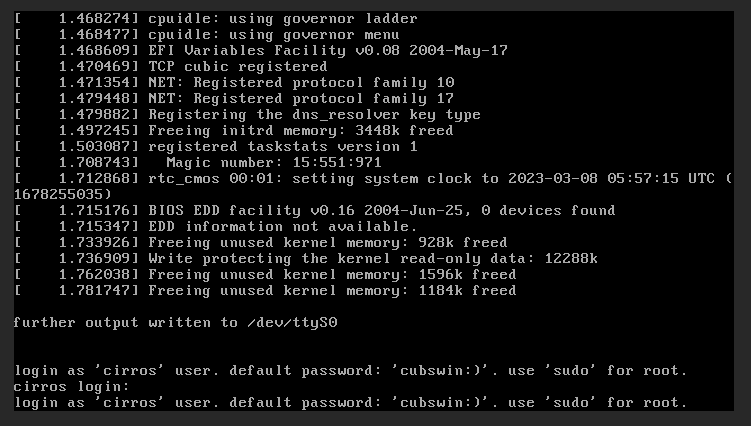Click the 'cirros login:' prompt line
The width and height of the screenshot is (751, 426).
(72, 386)
